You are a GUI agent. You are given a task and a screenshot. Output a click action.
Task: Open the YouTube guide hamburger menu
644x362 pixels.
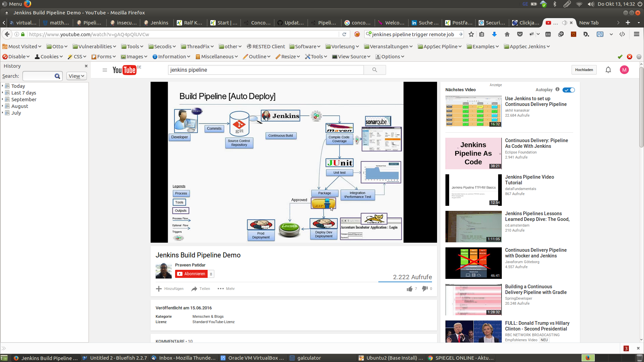point(105,70)
